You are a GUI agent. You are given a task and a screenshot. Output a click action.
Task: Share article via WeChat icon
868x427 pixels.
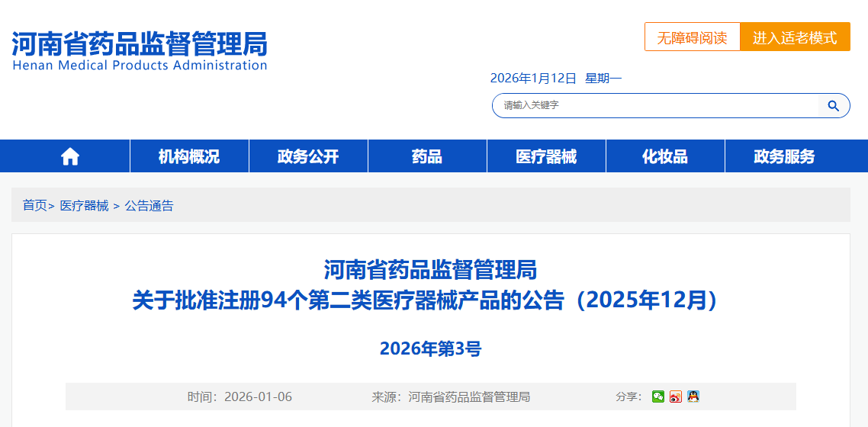click(x=657, y=396)
